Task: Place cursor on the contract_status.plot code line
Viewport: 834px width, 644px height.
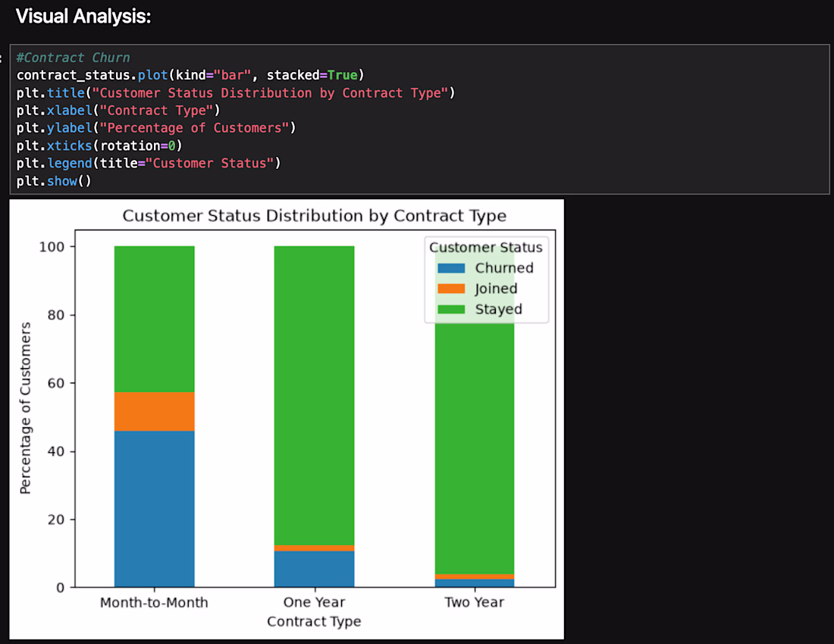Action: click(x=190, y=75)
